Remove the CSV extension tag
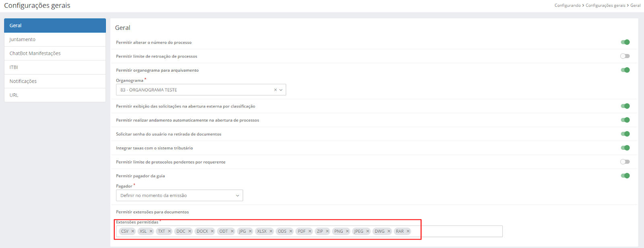 (133, 231)
